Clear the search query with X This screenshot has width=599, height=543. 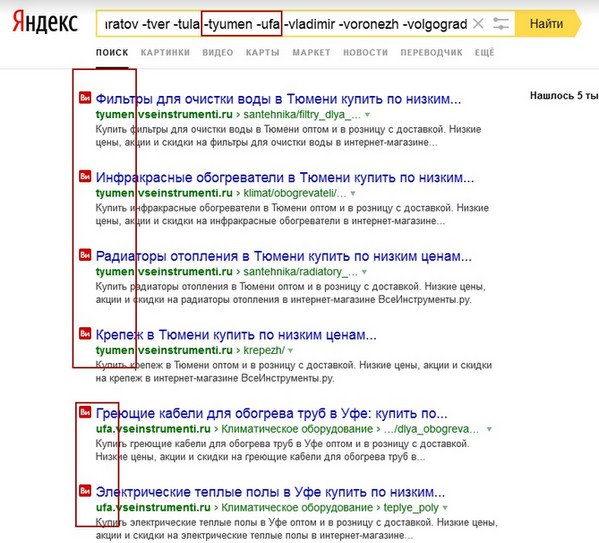(x=478, y=24)
